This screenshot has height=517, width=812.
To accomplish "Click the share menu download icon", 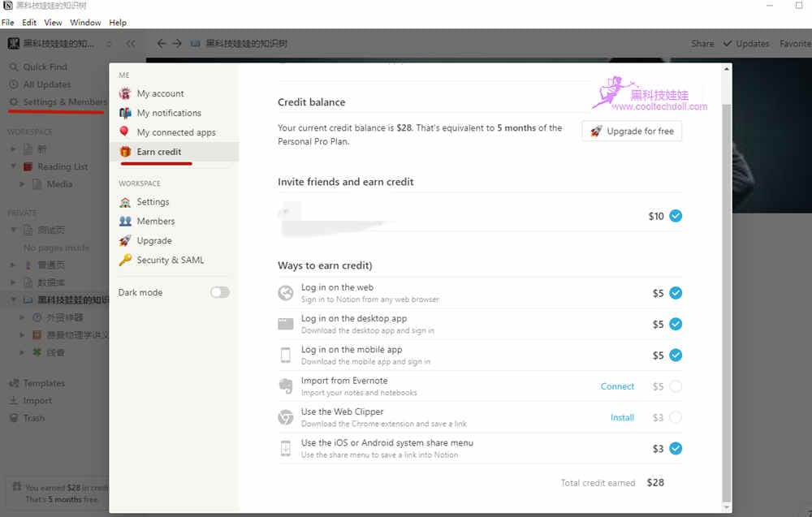I will click(x=285, y=448).
